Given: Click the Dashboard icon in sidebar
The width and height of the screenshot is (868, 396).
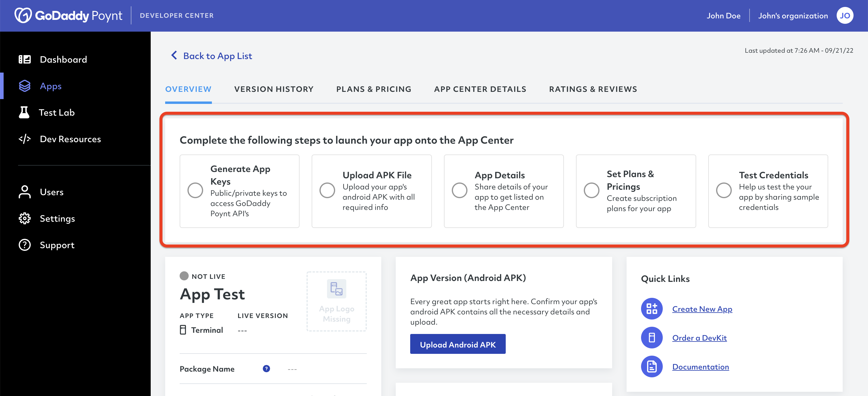Looking at the screenshot, I should click(x=23, y=59).
